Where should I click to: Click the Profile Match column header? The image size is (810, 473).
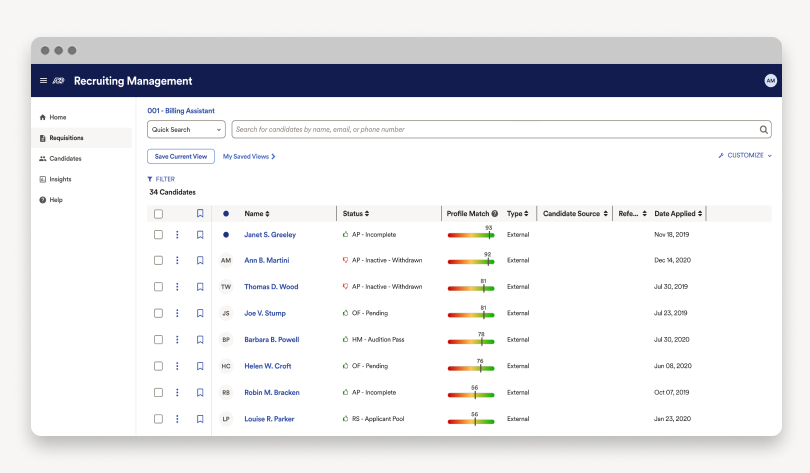pyautogui.click(x=468, y=213)
